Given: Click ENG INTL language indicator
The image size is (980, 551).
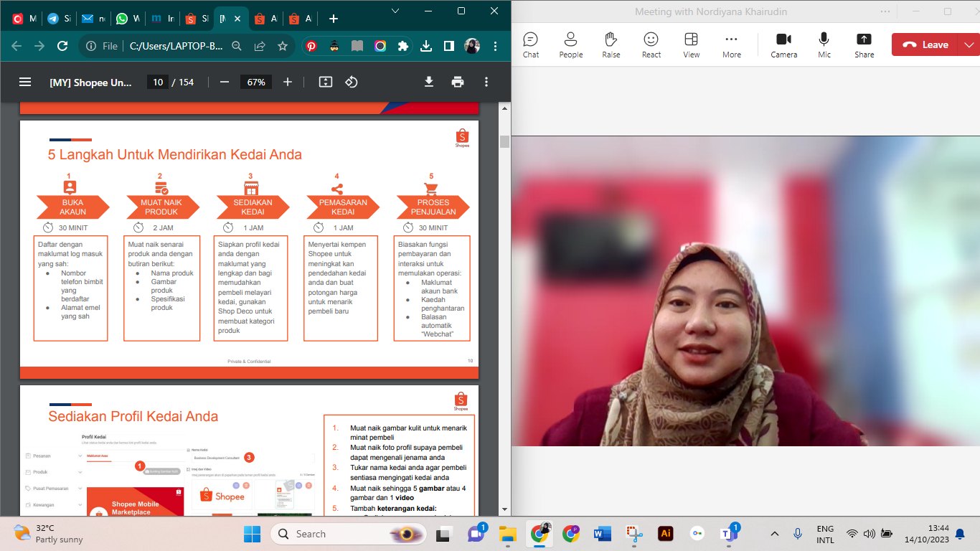Looking at the screenshot, I should tap(825, 534).
